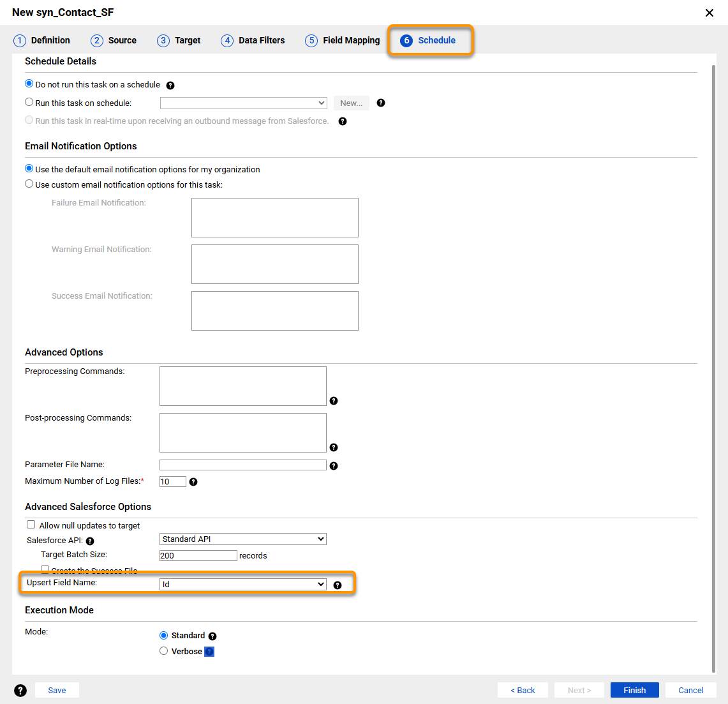
Task: Select 'Run this task on schedule' option
Action: click(x=29, y=101)
